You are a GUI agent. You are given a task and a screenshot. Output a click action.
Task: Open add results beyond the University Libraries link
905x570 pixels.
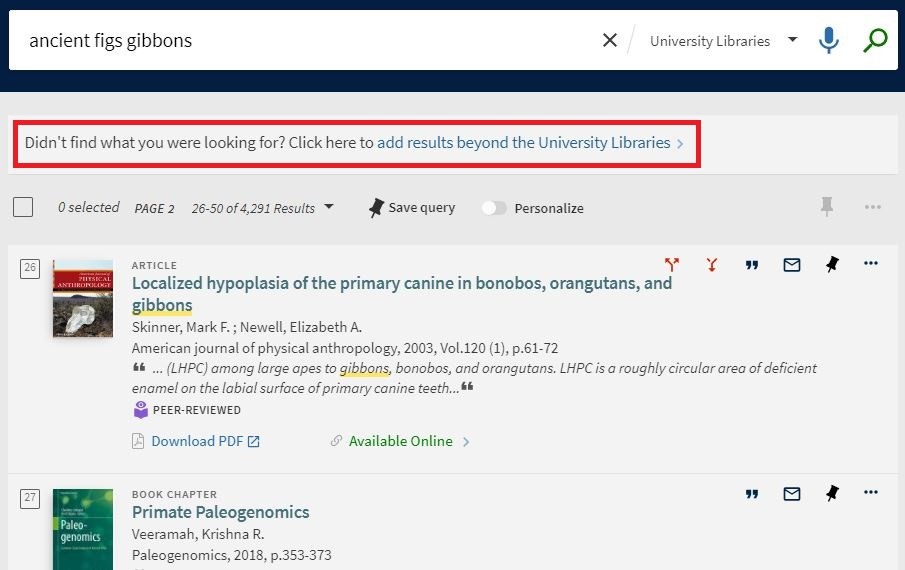[530, 142]
